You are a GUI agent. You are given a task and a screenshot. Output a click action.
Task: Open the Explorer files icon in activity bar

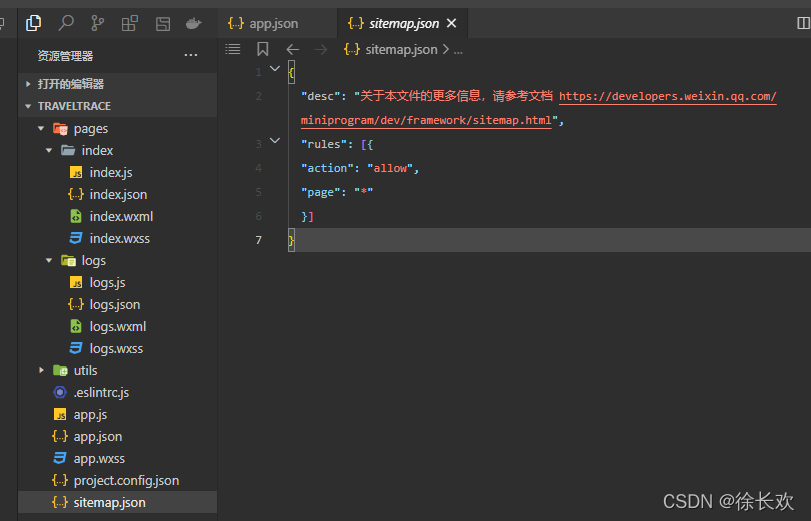pyautogui.click(x=34, y=23)
